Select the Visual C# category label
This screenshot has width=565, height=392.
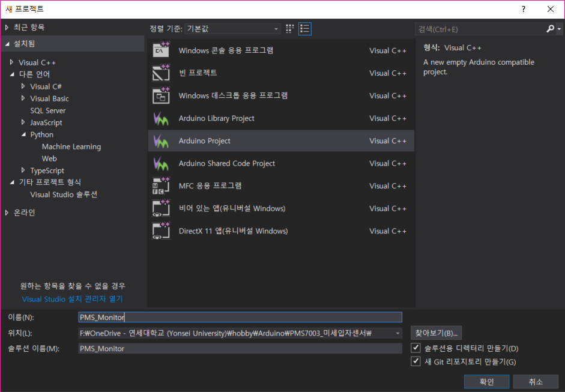pyautogui.click(x=46, y=86)
